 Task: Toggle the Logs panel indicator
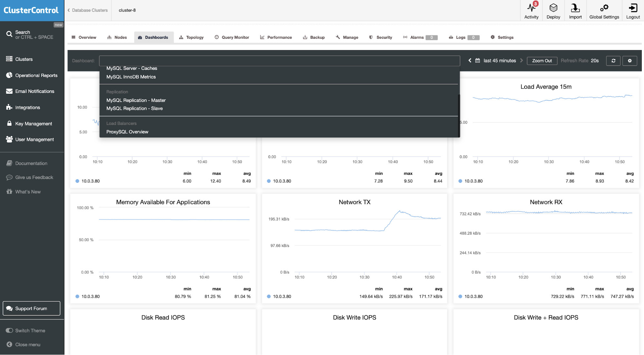[x=474, y=37]
